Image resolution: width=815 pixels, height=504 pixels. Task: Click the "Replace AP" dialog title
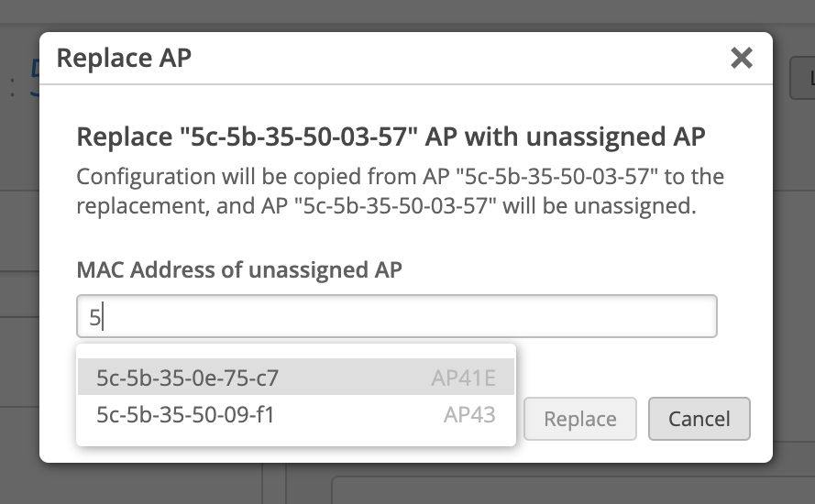point(124,59)
